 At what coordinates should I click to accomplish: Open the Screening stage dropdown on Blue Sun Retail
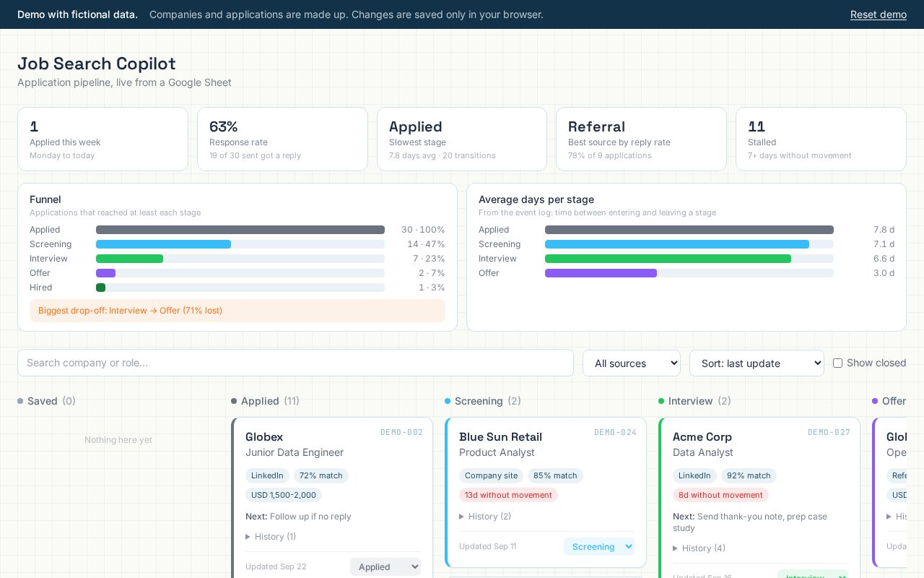(x=599, y=547)
